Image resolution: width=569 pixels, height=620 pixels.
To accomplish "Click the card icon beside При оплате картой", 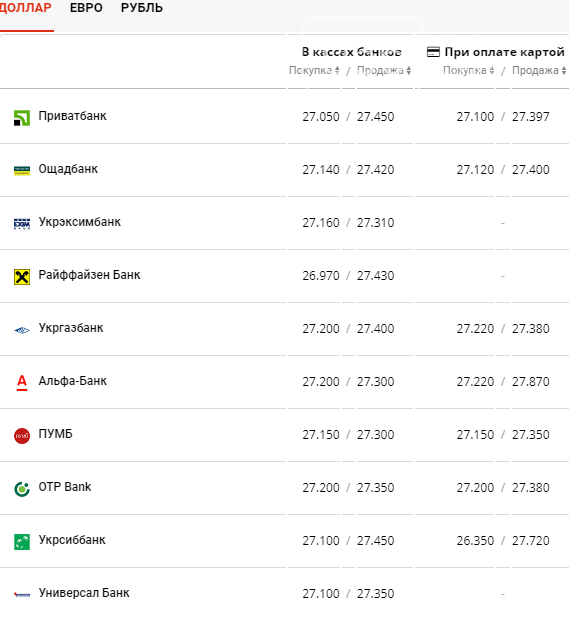I will pyautogui.click(x=433, y=52).
